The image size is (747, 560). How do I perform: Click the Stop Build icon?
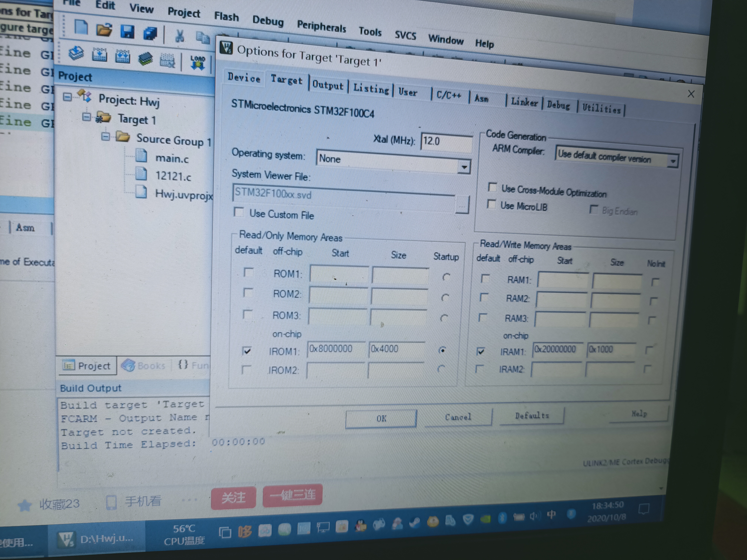pyautogui.click(x=168, y=61)
